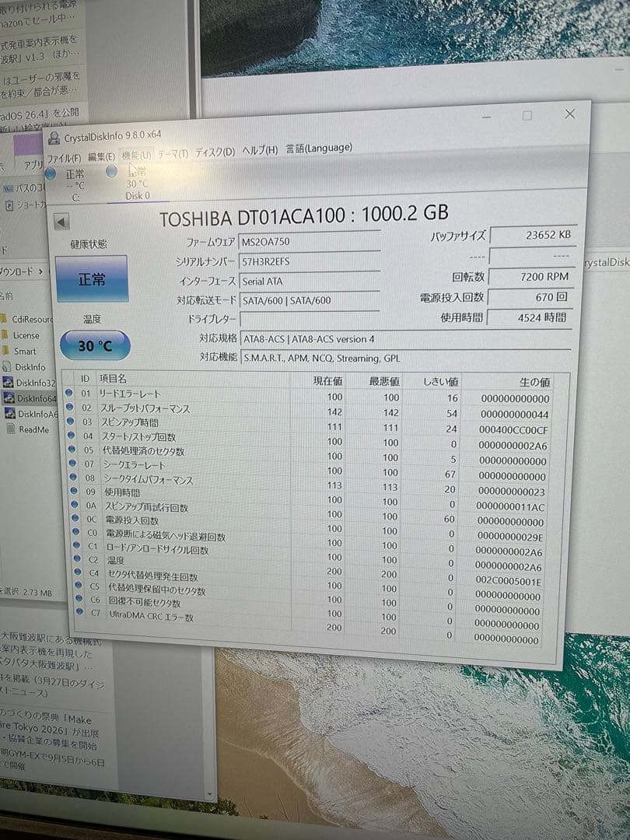Click the Serial ATA interface field
Image resolution: width=630 pixels, height=840 pixels.
pyautogui.click(x=309, y=280)
